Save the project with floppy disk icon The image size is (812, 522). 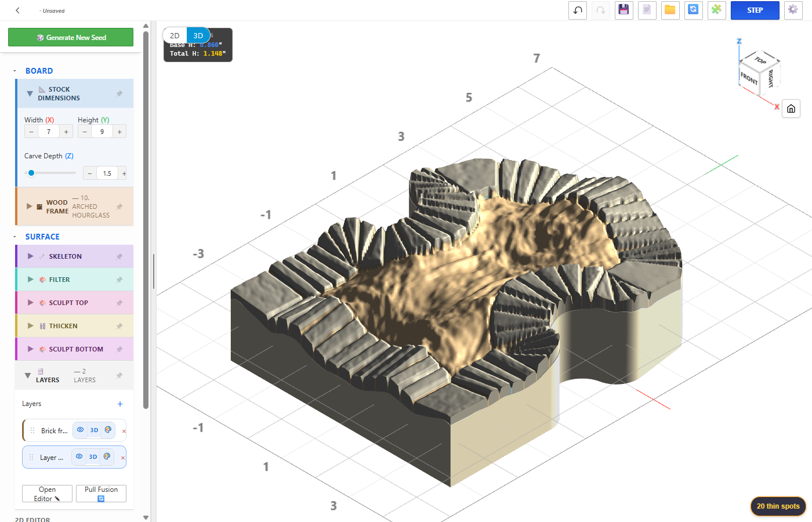click(624, 10)
